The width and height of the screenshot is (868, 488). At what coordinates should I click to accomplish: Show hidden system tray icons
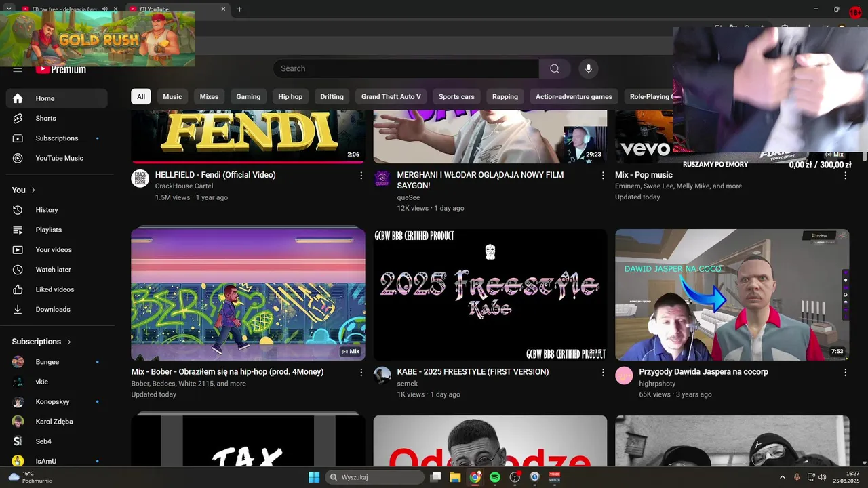coord(782,477)
